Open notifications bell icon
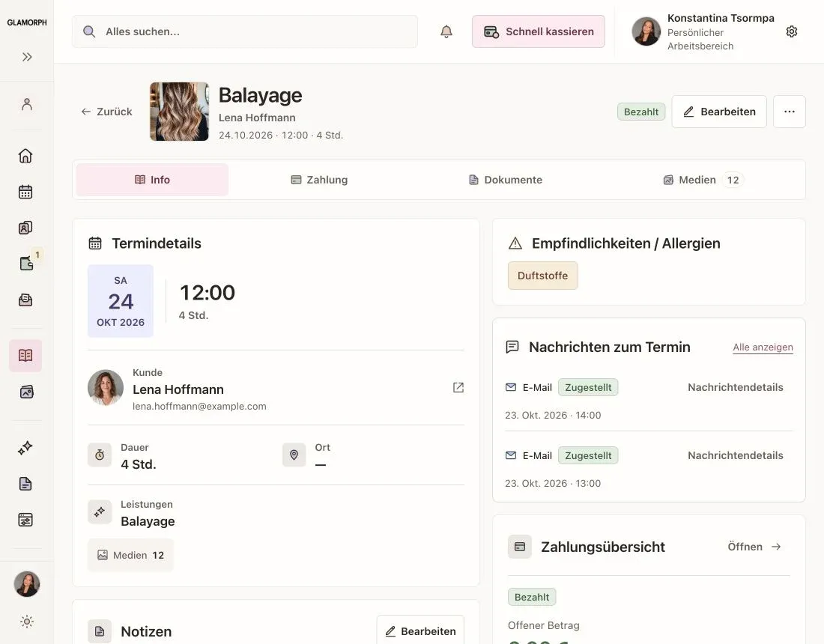The width and height of the screenshot is (824, 644). (x=446, y=31)
